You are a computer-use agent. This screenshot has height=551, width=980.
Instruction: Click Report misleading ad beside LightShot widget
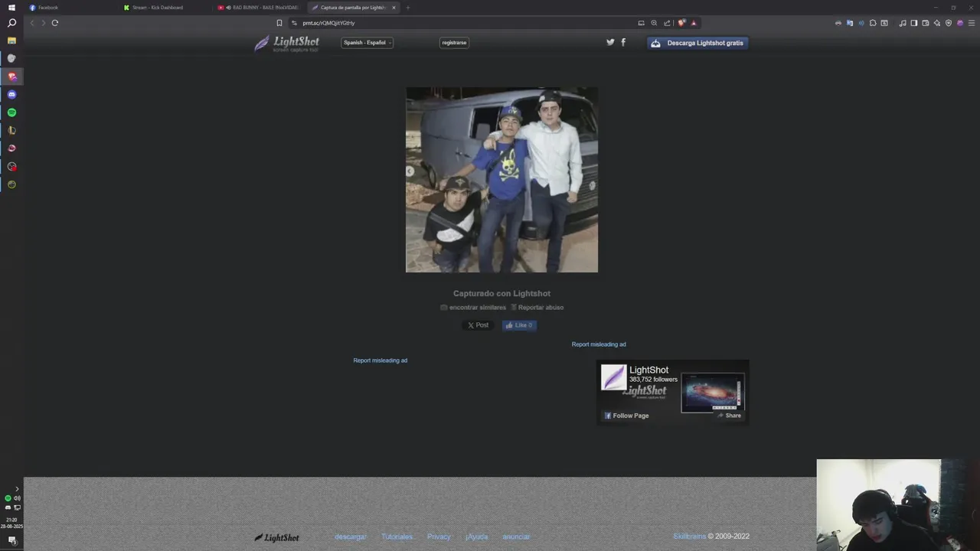coord(599,344)
